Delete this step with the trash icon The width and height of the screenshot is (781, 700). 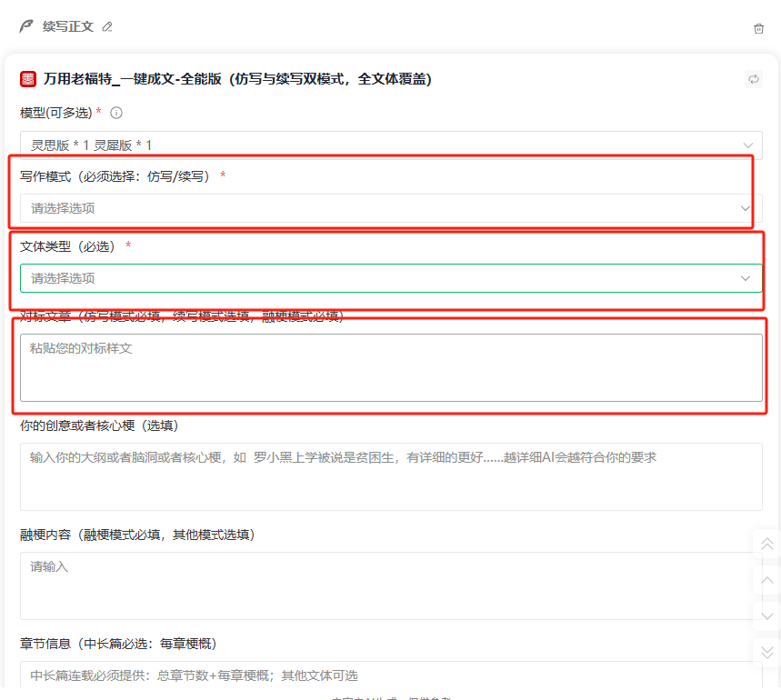758,28
